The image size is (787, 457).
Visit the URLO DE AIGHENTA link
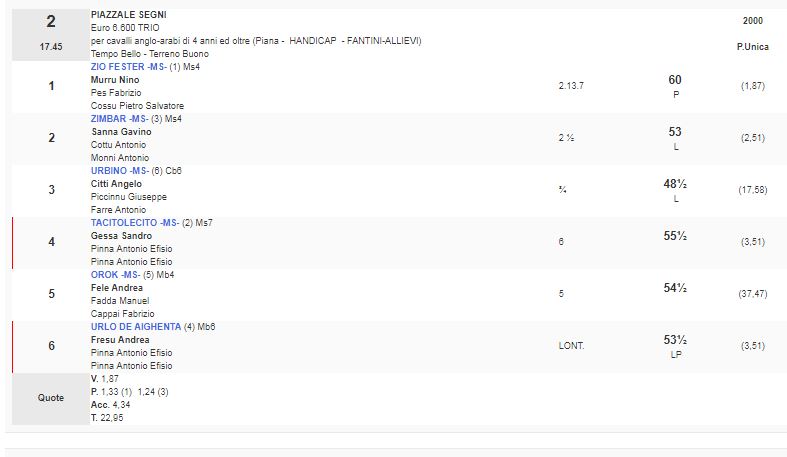135,327
